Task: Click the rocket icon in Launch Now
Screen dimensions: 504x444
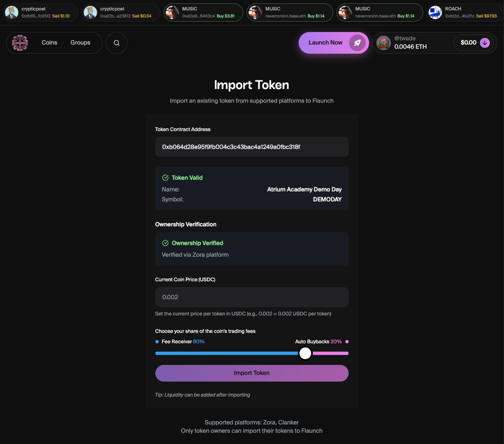Action: [357, 43]
